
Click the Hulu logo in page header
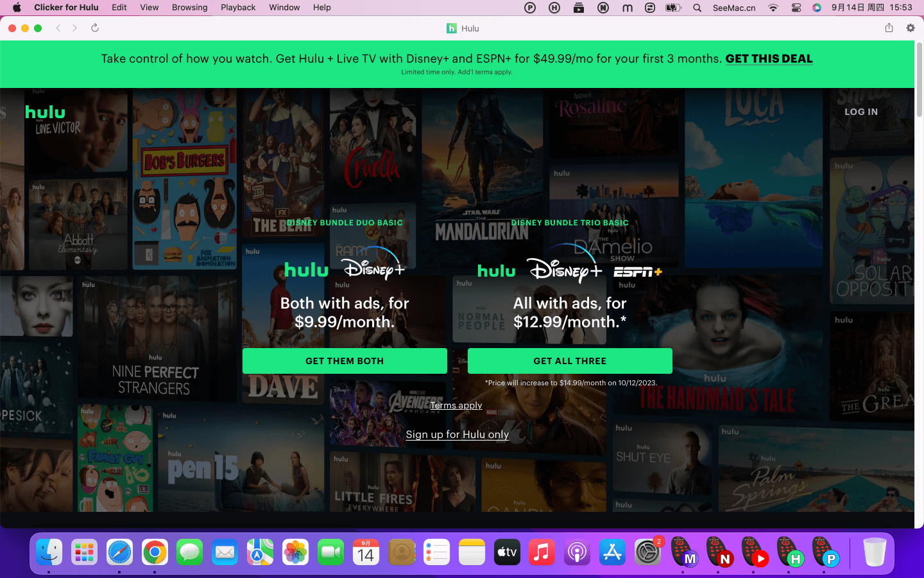click(x=45, y=112)
